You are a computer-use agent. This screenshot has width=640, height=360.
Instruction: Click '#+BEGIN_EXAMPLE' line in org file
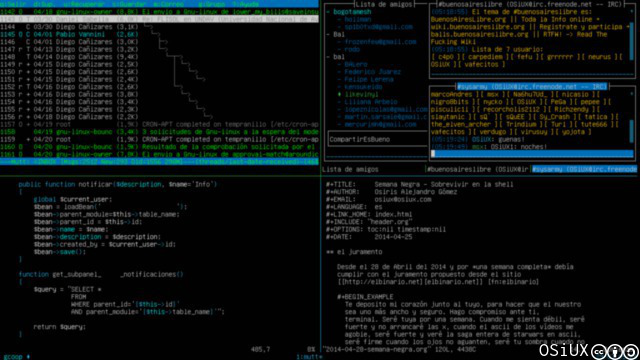365,297
